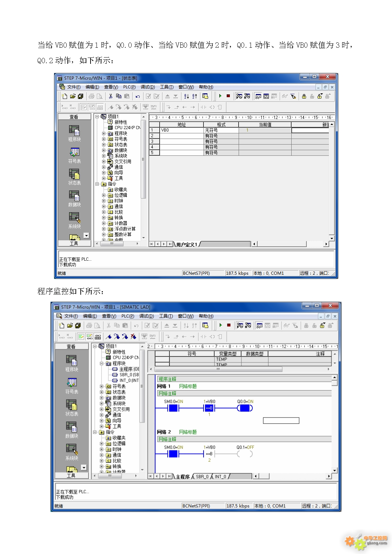Insert coil icon in LAD window toolbar
Screen dimensions: 392x554
click(x=212, y=336)
